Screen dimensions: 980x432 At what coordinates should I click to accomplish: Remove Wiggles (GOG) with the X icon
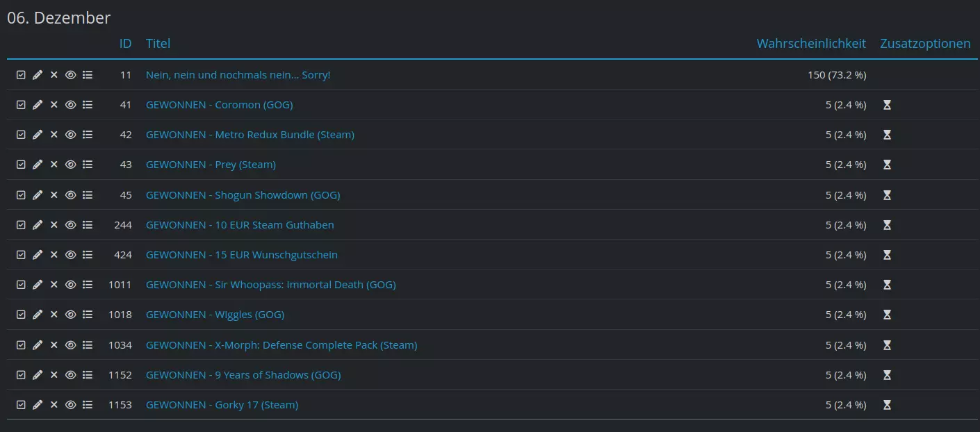pos(54,315)
